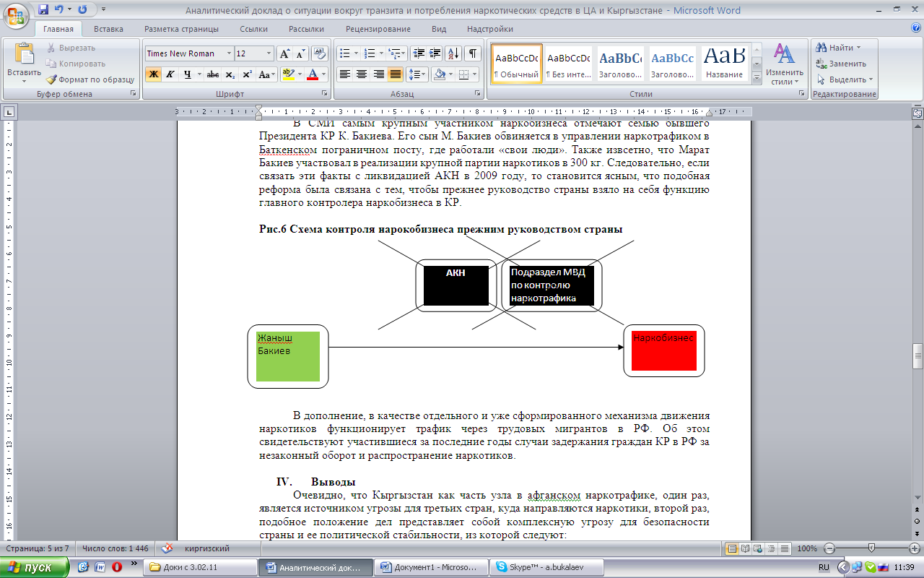Open Шрифт dialog launcher

[x=326, y=94]
